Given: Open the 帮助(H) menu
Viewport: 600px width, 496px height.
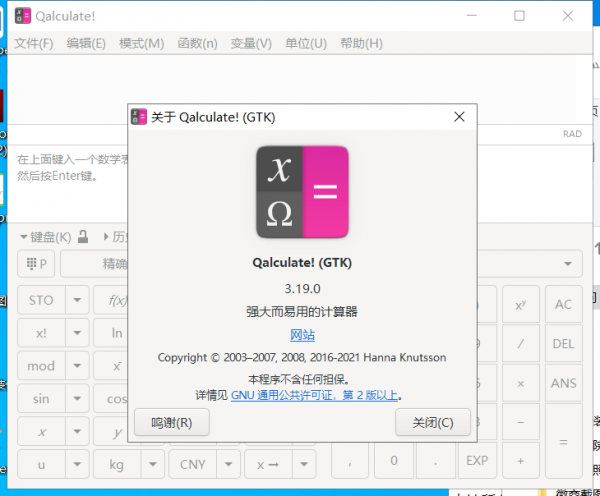Looking at the screenshot, I should (x=361, y=44).
